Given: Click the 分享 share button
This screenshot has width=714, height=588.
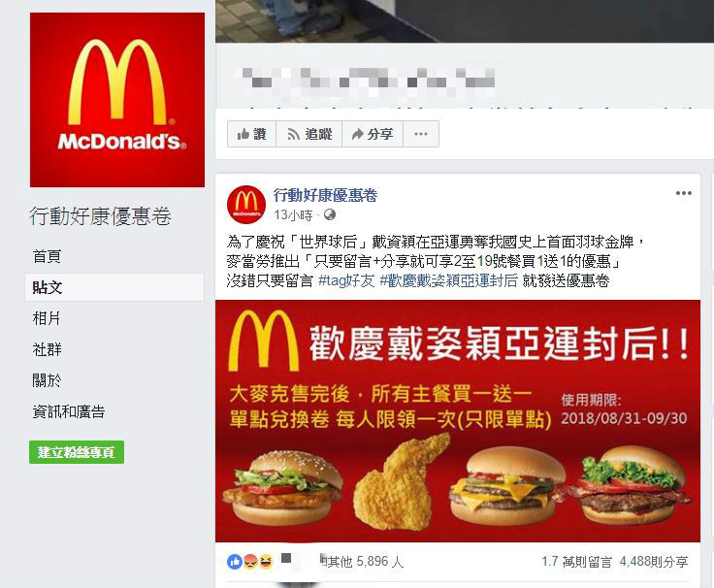Looking at the screenshot, I should [373, 134].
